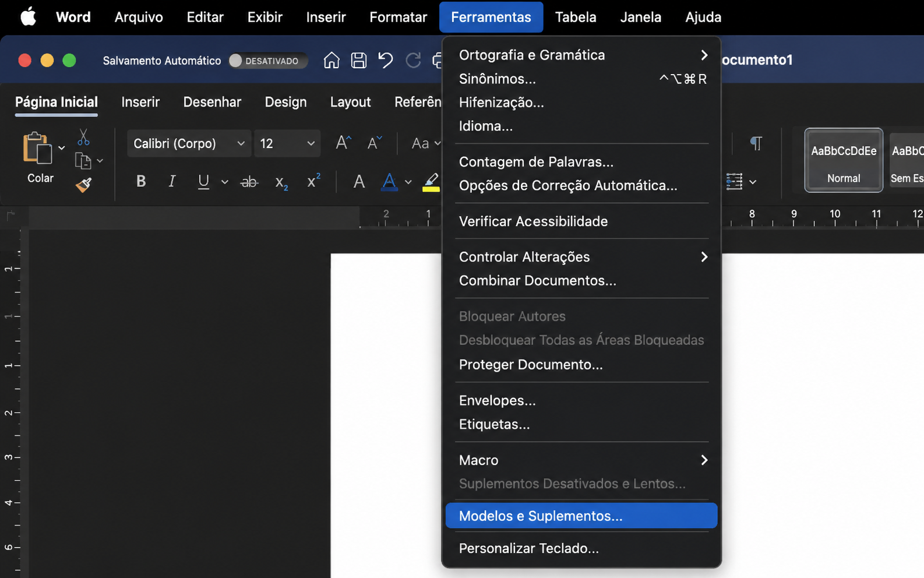Click the Paste clipboard icon
Viewport: 924px width, 578px height.
[37, 147]
